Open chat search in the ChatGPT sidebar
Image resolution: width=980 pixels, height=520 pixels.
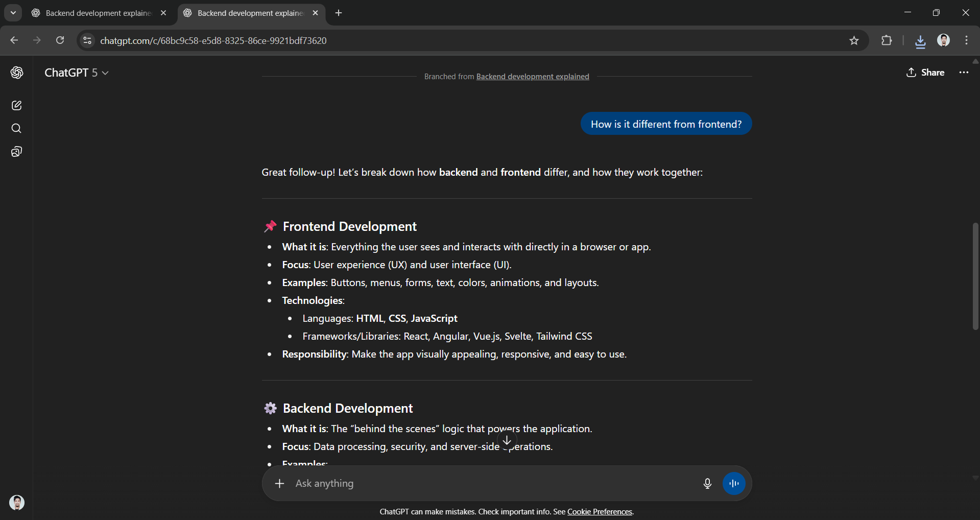click(17, 128)
